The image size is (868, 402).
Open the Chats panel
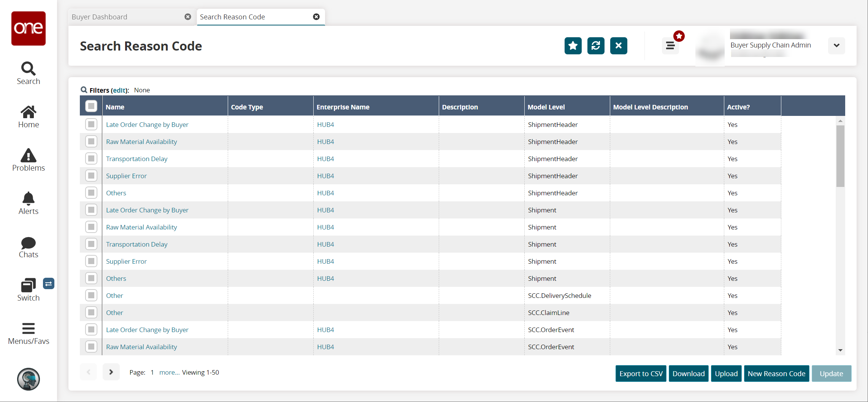[29, 247]
